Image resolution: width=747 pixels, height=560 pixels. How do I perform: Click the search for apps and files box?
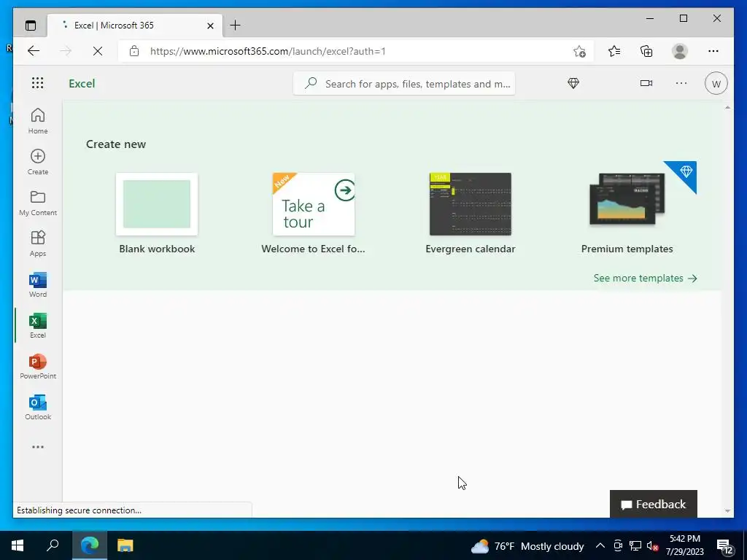pos(404,83)
